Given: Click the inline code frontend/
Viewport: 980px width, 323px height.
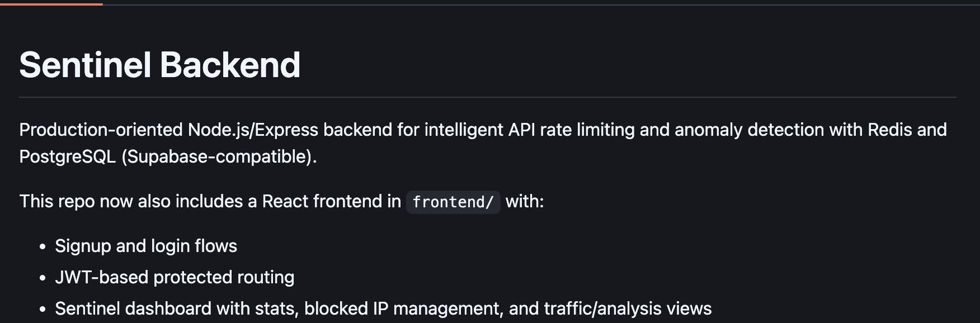Looking at the screenshot, I should [453, 202].
